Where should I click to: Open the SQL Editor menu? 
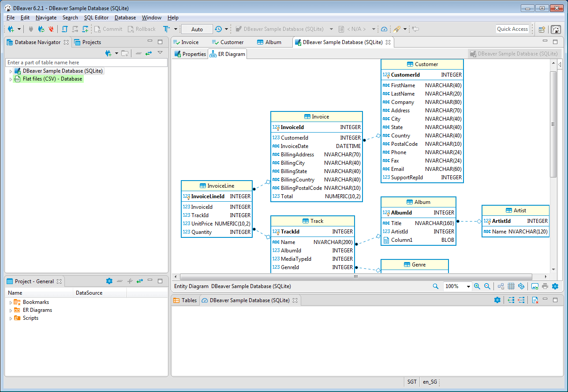point(96,18)
